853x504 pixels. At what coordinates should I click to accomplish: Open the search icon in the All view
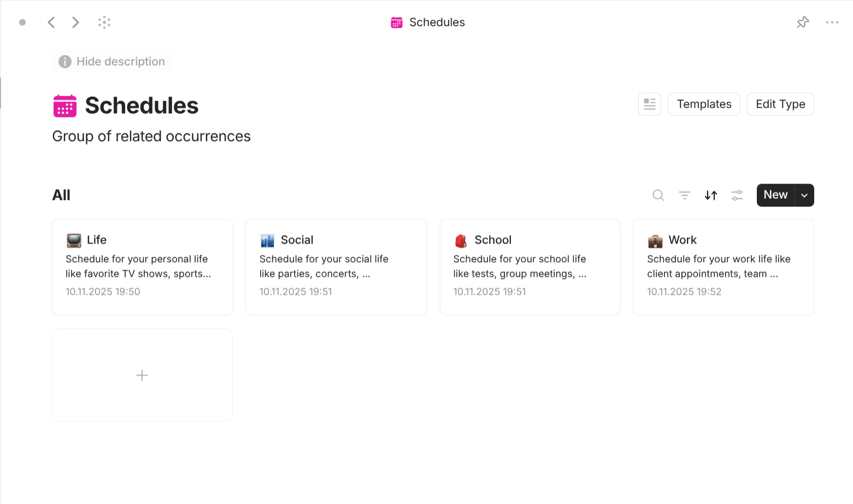[658, 195]
